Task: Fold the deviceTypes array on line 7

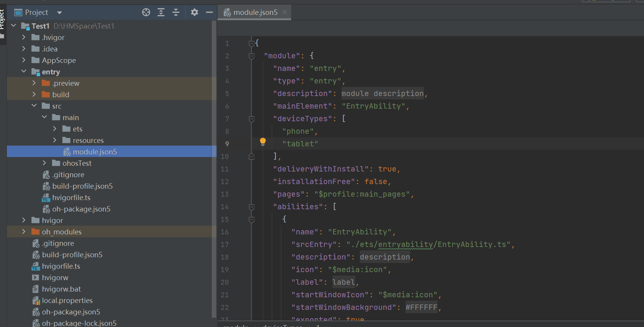Action: [251, 119]
